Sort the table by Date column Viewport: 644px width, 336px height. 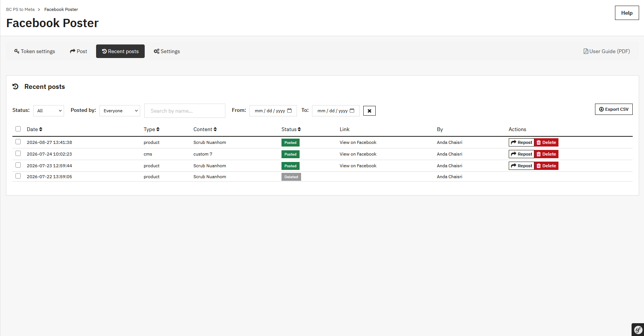pyautogui.click(x=35, y=129)
